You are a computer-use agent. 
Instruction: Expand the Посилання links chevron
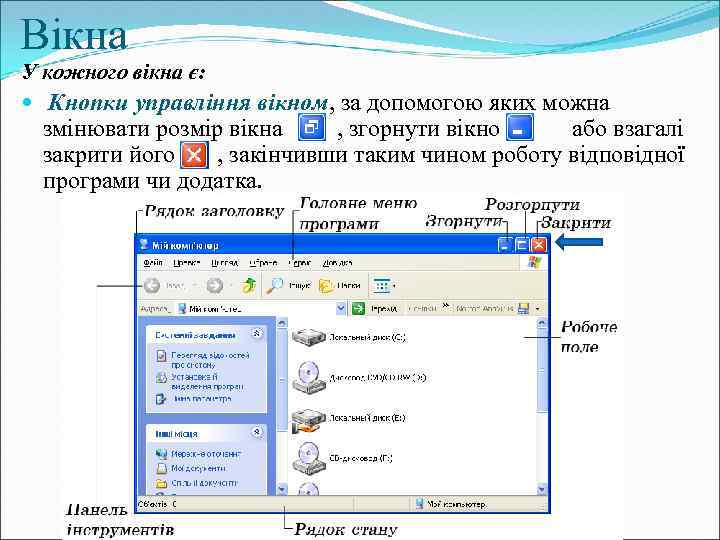[x=445, y=306]
